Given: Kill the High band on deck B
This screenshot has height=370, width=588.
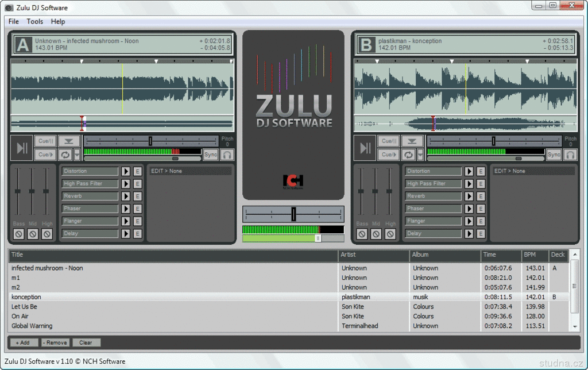Looking at the screenshot, I should 390,234.
